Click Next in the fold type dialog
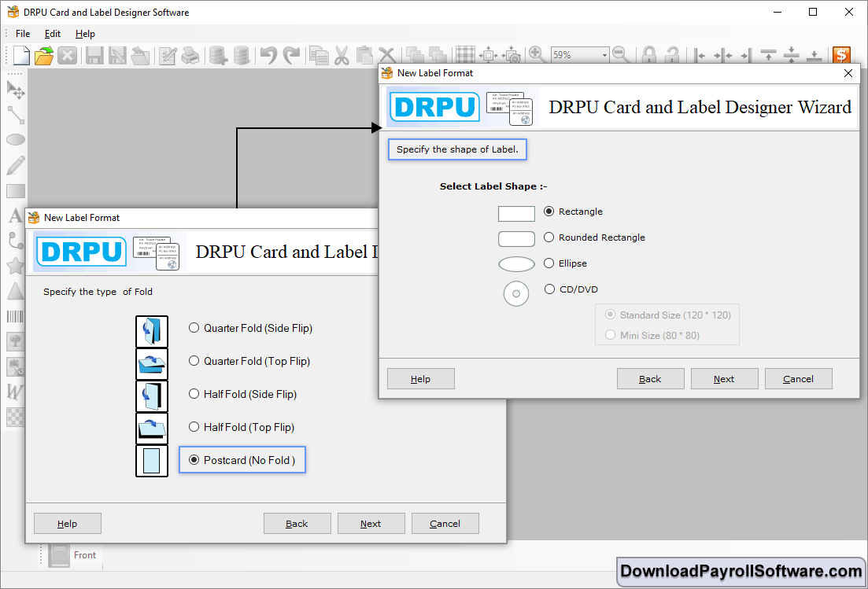 (x=371, y=524)
